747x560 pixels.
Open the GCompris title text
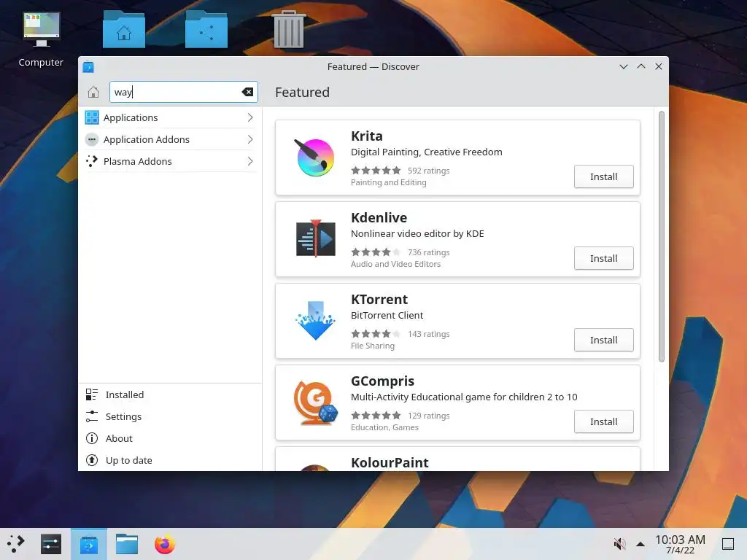(382, 381)
